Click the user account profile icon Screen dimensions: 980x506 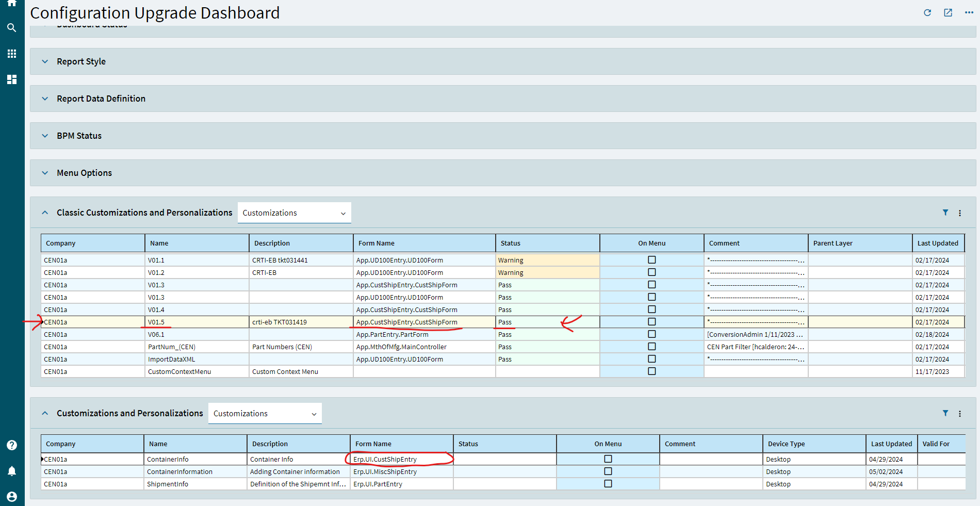(x=12, y=496)
